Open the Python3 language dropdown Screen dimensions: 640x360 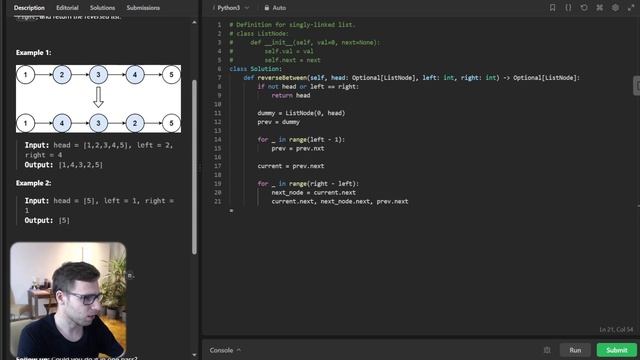pyautogui.click(x=232, y=8)
